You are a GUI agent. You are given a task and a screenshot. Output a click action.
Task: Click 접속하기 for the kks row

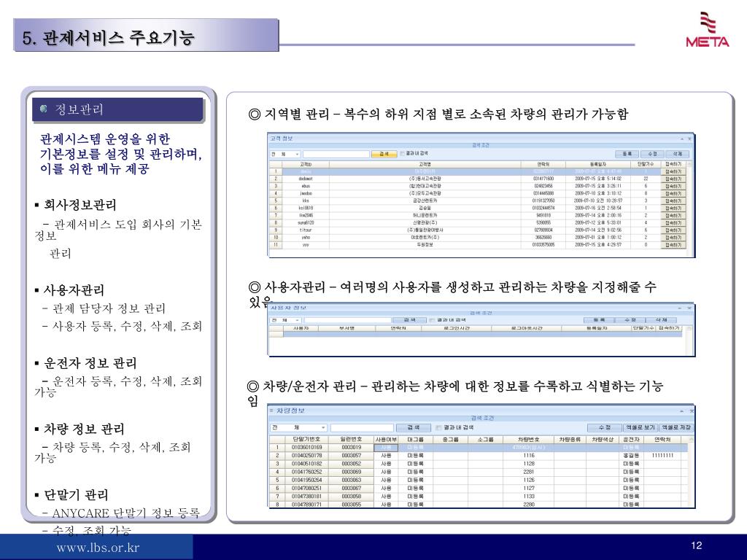(673, 201)
